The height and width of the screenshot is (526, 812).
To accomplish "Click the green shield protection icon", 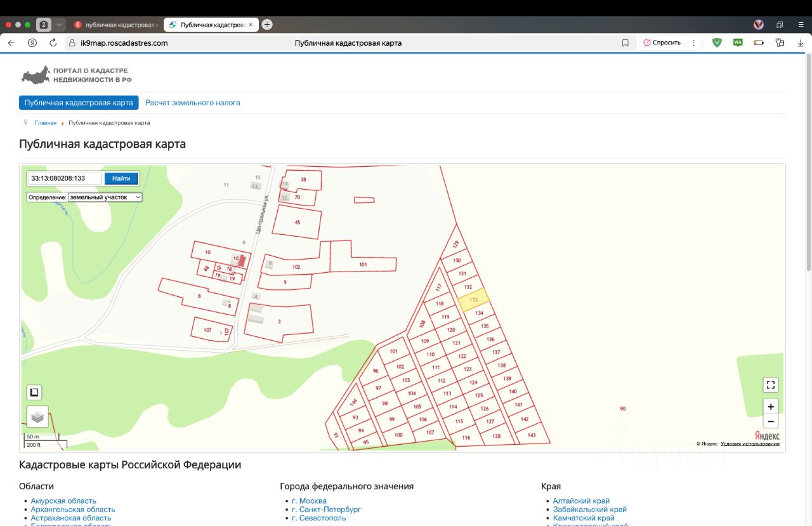I will click(x=717, y=43).
